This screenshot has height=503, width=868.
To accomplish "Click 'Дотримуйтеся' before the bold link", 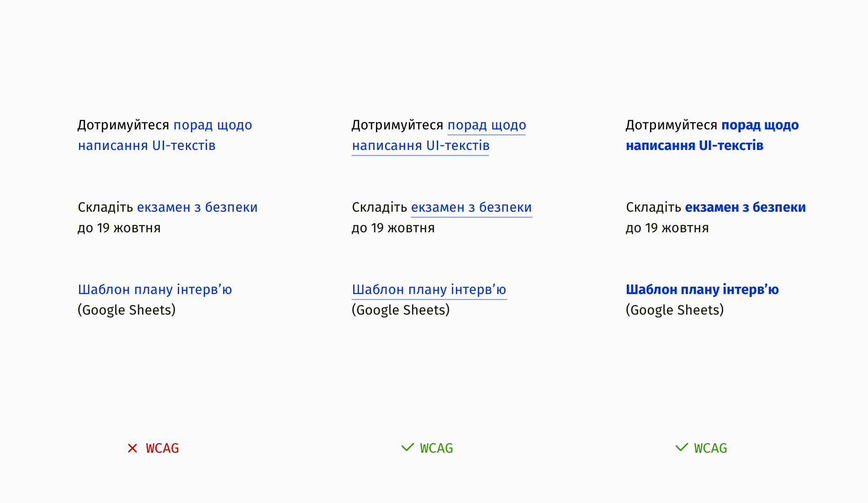I will pos(672,125).
